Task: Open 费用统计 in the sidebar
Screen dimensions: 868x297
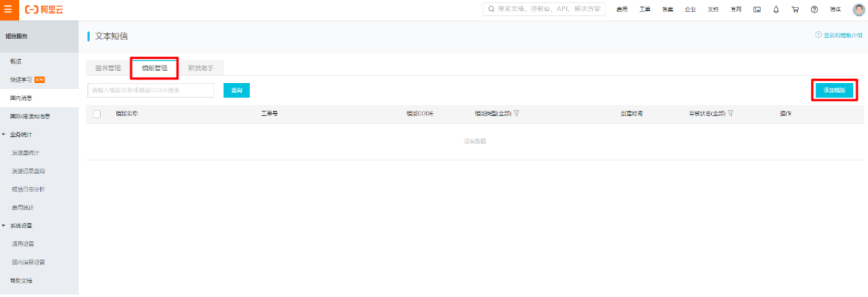Action: (x=23, y=207)
